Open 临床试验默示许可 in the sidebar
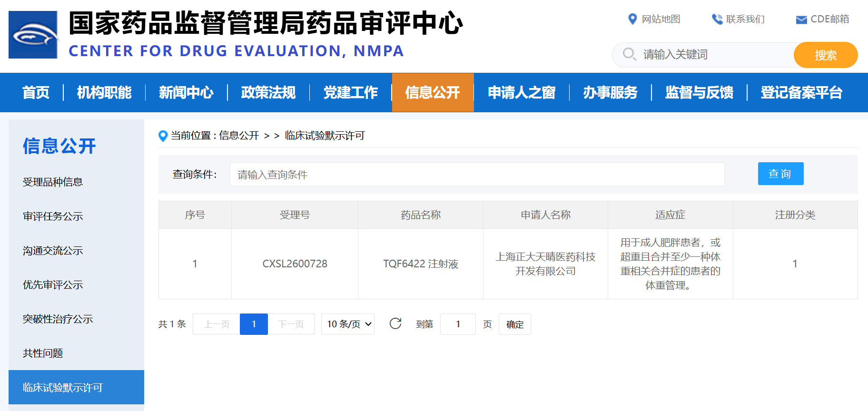 pyautogui.click(x=76, y=387)
